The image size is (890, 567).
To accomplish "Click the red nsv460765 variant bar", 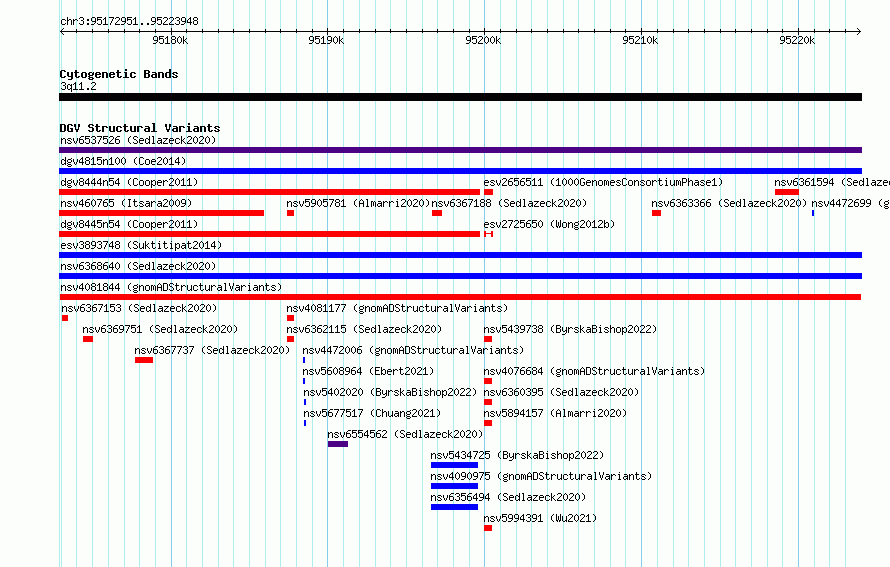I will 162,213.
